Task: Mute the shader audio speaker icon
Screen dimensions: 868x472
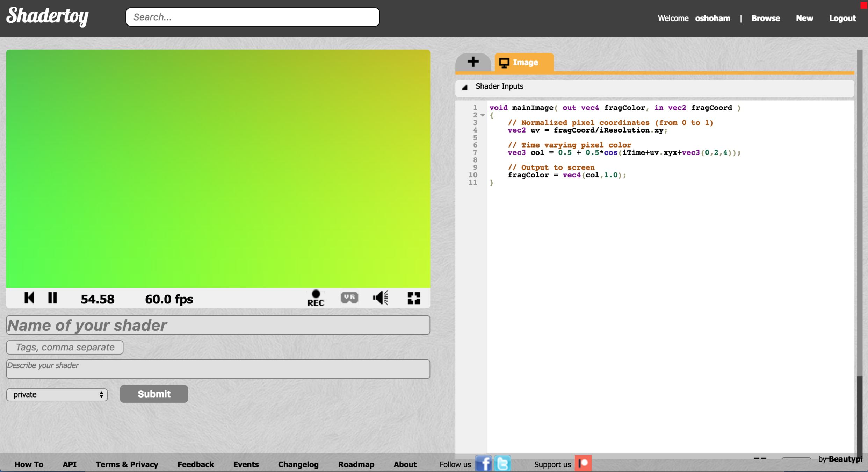Action: 380,298
